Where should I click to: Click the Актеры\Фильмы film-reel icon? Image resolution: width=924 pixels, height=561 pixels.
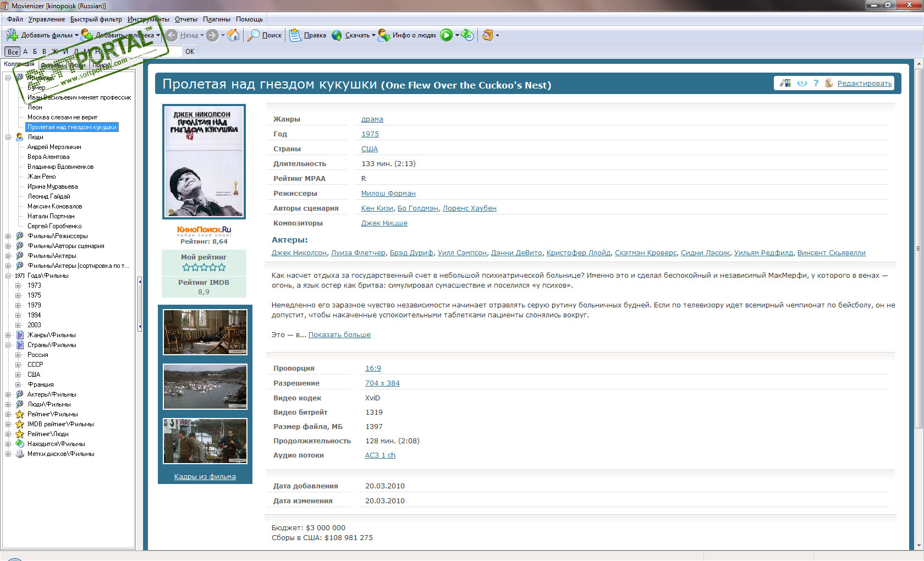click(20, 394)
